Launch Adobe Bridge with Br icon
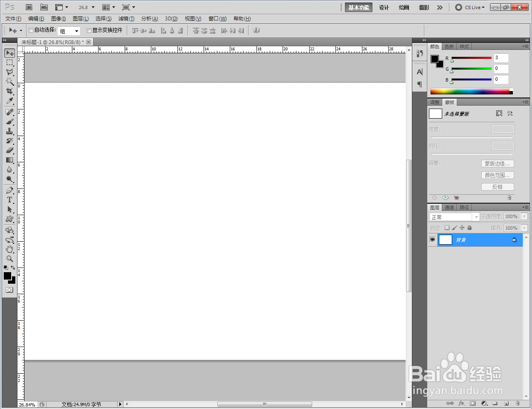This screenshot has height=409, width=532. tap(29, 7)
